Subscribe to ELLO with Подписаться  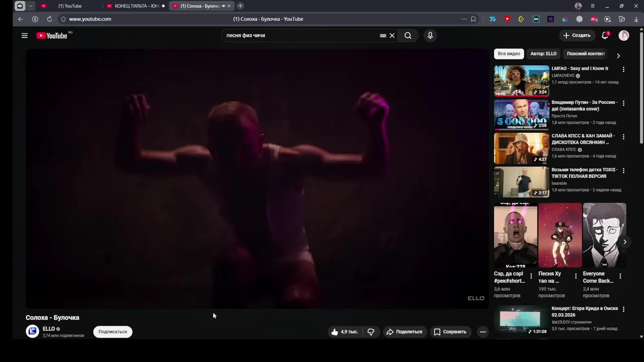[x=113, y=332]
